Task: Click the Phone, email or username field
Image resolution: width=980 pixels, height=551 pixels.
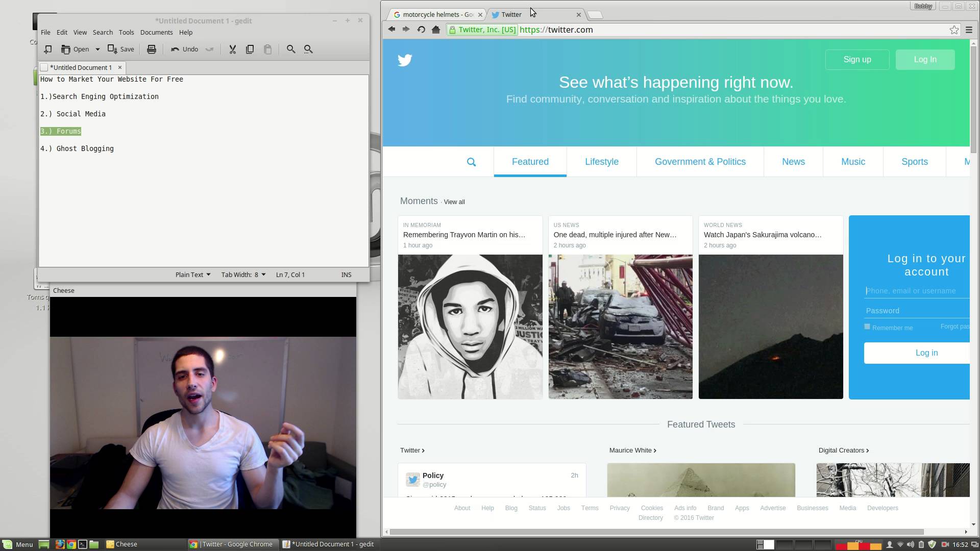Action: pyautogui.click(x=916, y=291)
